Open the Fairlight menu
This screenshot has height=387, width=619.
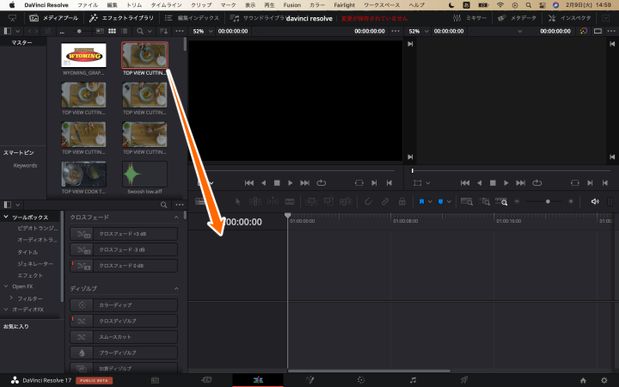tap(344, 5)
